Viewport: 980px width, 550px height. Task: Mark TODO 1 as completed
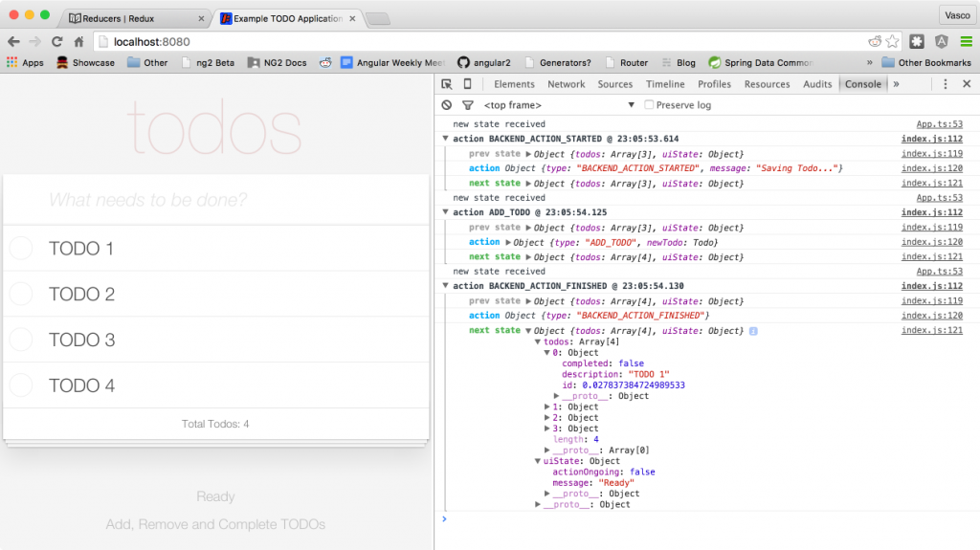[x=21, y=248]
